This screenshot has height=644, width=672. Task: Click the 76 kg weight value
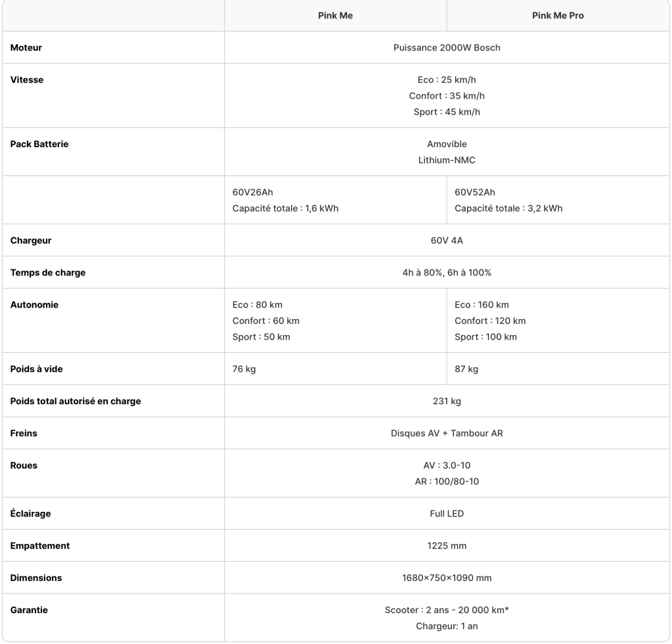coord(244,369)
